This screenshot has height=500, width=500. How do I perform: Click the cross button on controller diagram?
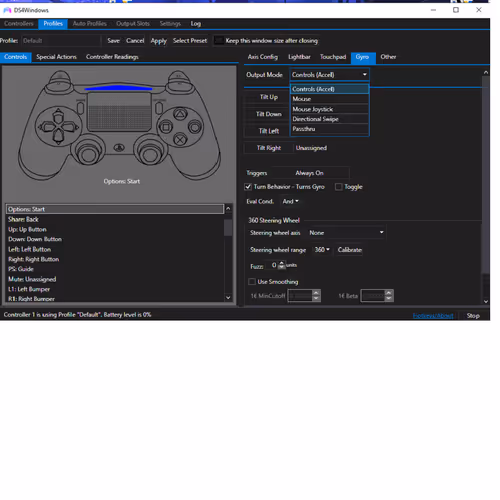point(180,139)
